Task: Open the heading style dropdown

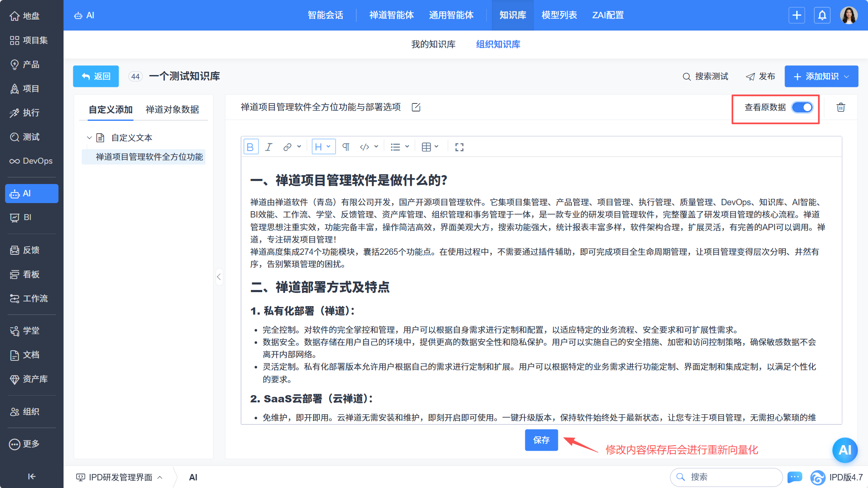Action: [x=323, y=147]
